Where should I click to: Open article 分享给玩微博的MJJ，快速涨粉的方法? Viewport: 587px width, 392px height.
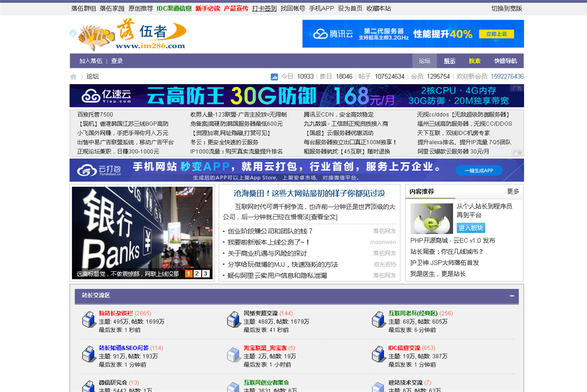click(x=283, y=264)
